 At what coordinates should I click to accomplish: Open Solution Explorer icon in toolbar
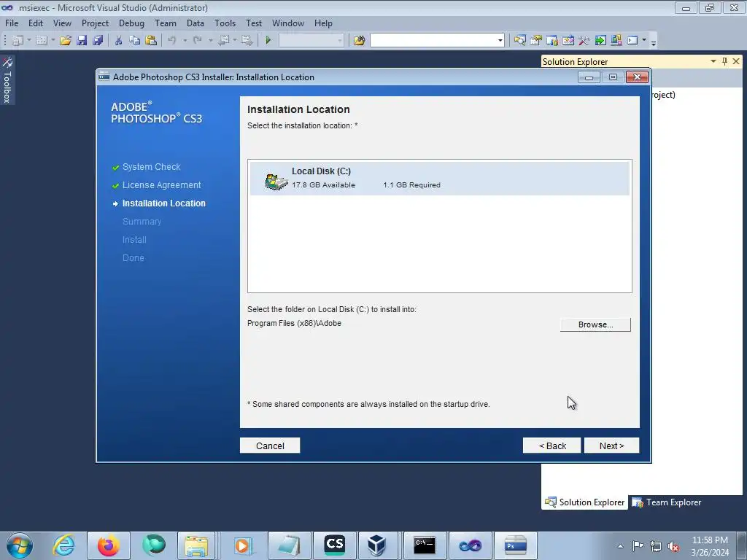click(519, 41)
